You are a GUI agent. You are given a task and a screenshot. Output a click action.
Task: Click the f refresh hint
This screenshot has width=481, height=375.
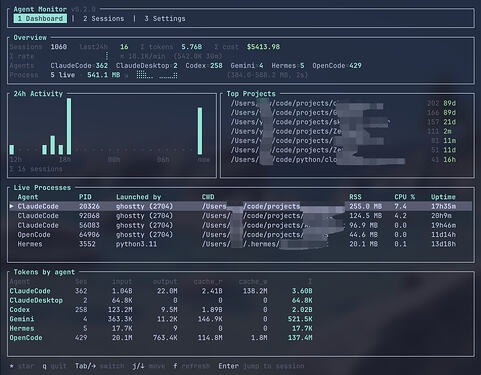click(192, 366)
